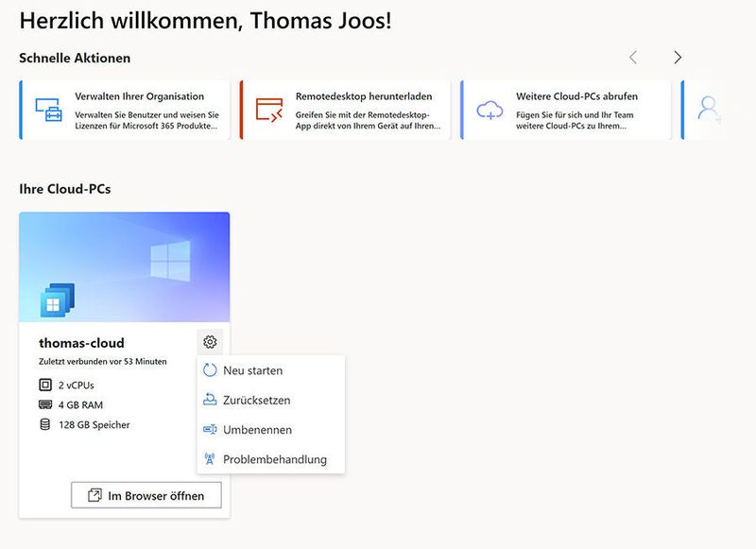Viewport: 756px width, 549px height.
Task: Click the Zurücksetzen reset icon
Action: pos(213,400)
